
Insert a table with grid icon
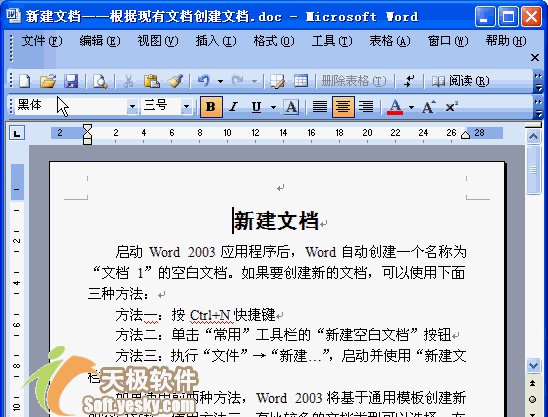[x=301, y=81]
